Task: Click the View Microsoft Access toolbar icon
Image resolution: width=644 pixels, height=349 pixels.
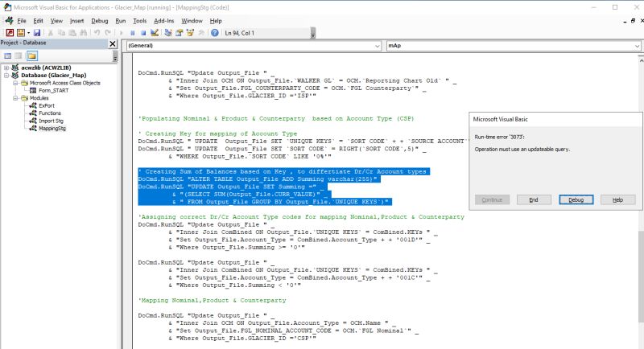Action: (x=10, y=33)
